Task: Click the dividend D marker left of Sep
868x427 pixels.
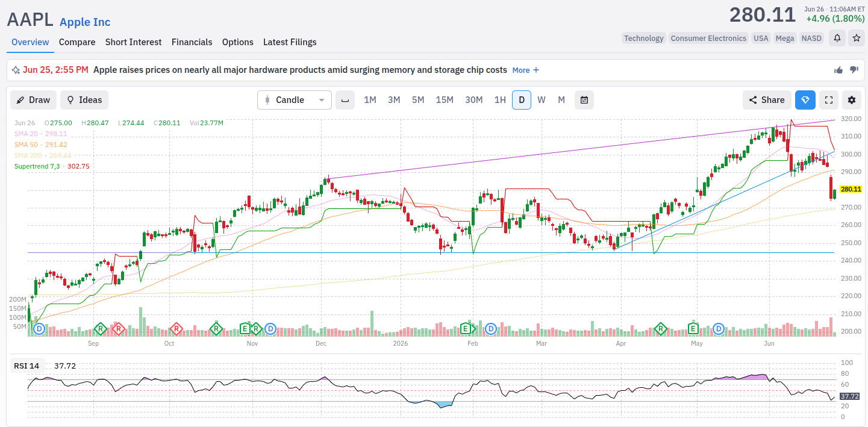Action: pos(39,329)
